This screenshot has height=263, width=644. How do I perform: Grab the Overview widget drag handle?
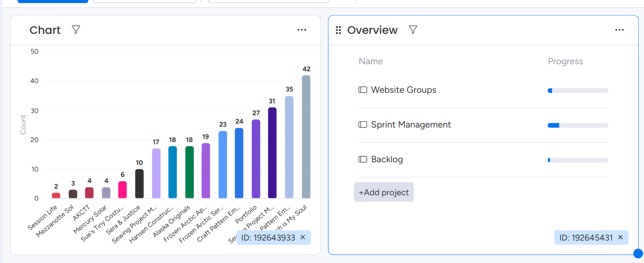[x=338, y=30]
